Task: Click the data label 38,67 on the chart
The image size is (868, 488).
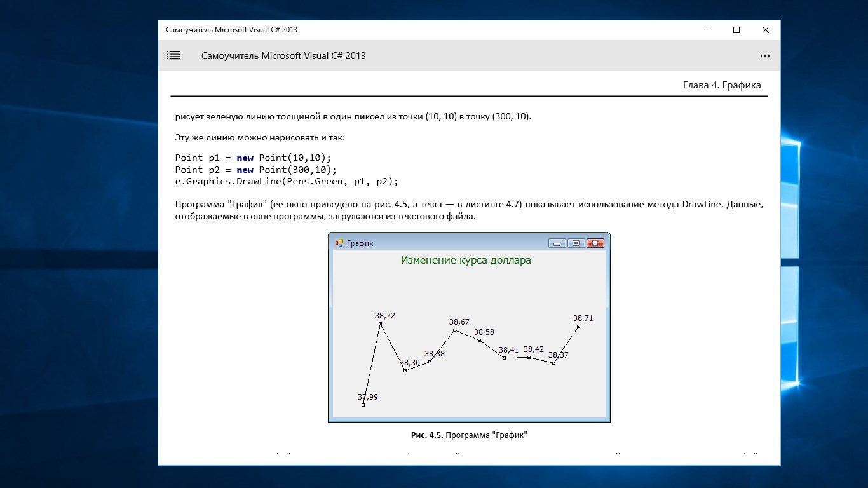Action: click(x=459, y=322)
